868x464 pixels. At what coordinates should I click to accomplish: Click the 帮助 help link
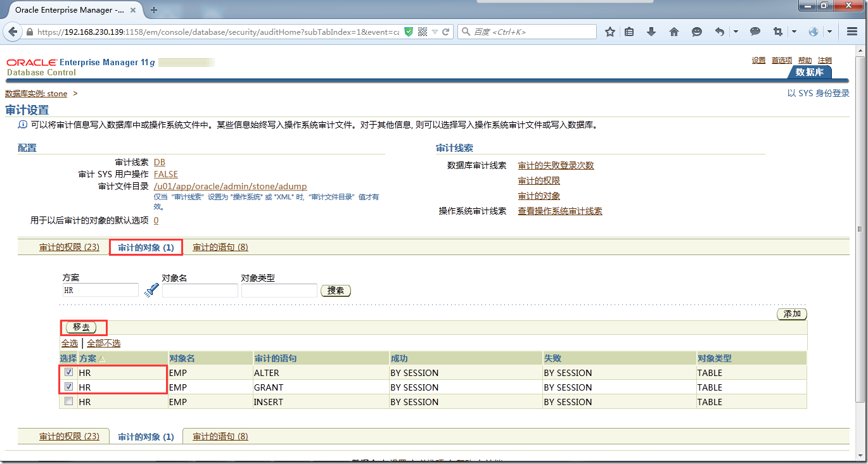[805, 60]
